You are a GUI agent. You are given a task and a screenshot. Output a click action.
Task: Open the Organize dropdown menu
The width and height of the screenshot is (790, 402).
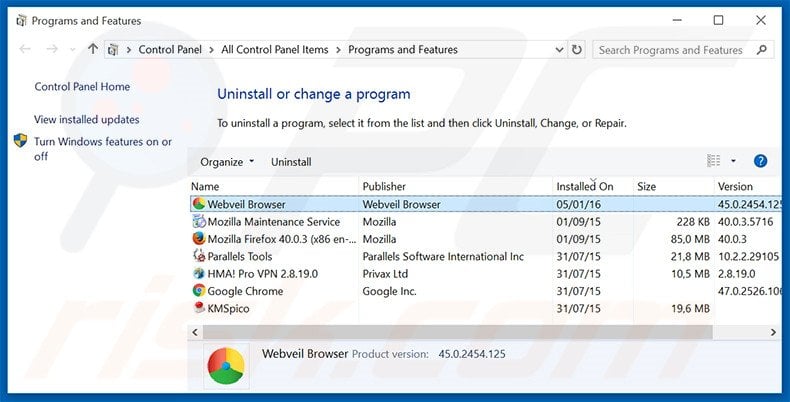click(227, 162)
